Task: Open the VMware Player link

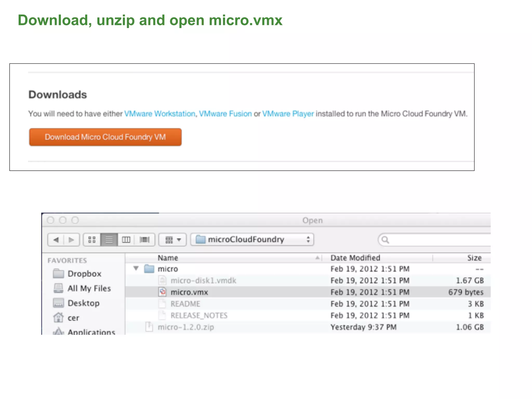Action: [288, 114]
